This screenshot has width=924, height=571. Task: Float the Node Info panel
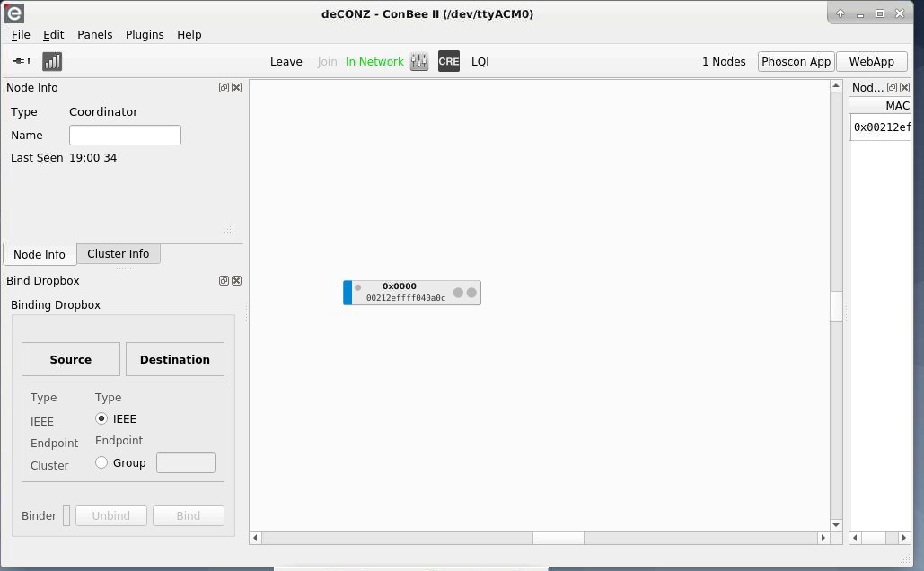(x=224, y=88)
